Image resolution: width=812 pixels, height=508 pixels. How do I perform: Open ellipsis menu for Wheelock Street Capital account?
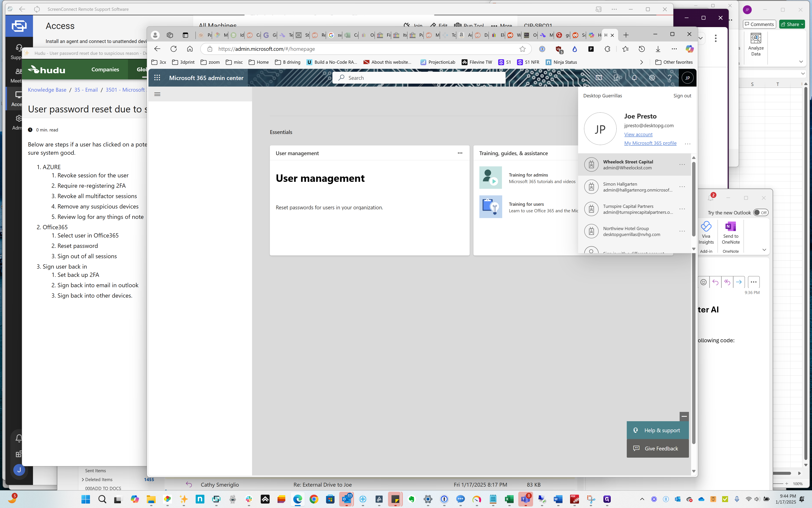coord(682,165)
